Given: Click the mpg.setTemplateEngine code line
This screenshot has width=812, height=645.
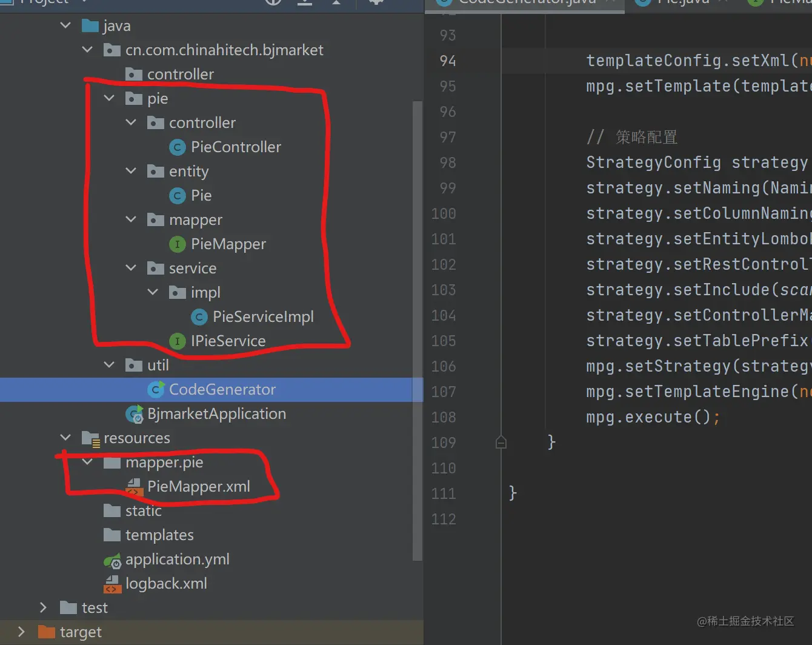Looking at the screenshot, I should click(699, 392).
